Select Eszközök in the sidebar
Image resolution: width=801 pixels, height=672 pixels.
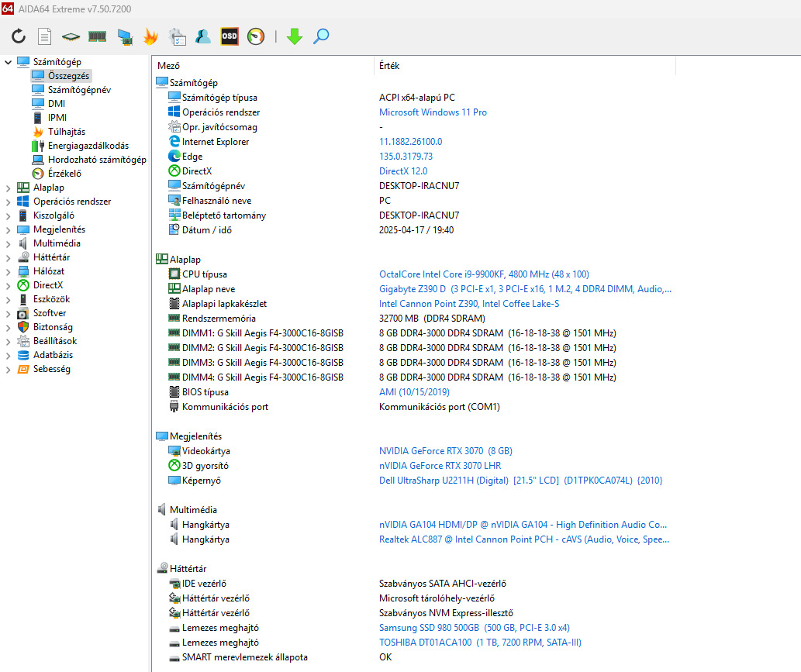[52, 299]
